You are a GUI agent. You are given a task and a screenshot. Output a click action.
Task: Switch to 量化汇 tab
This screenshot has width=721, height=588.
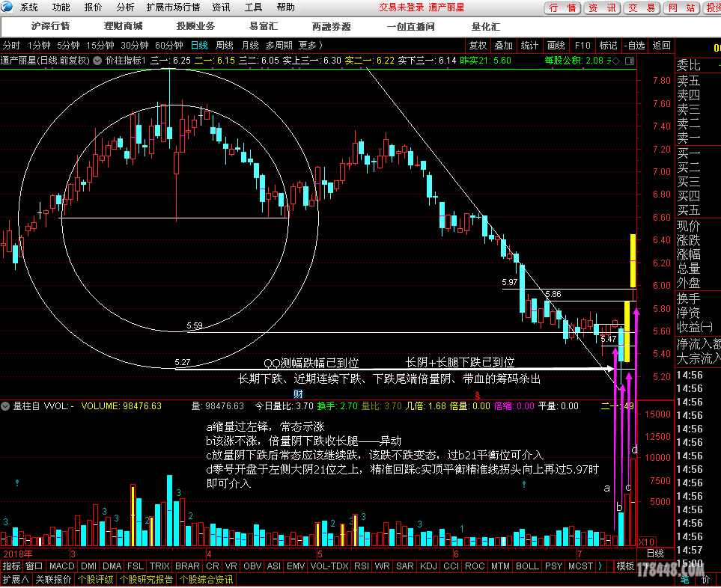486,26
